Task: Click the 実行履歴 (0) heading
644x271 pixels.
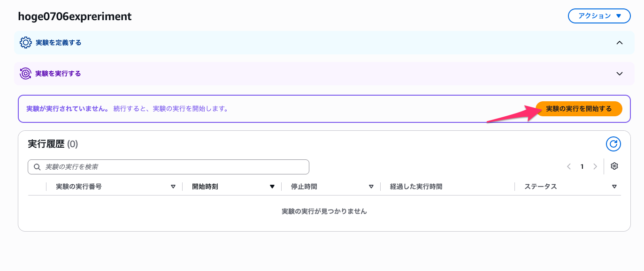Action: pyautogui.click(x=53, y=144)
